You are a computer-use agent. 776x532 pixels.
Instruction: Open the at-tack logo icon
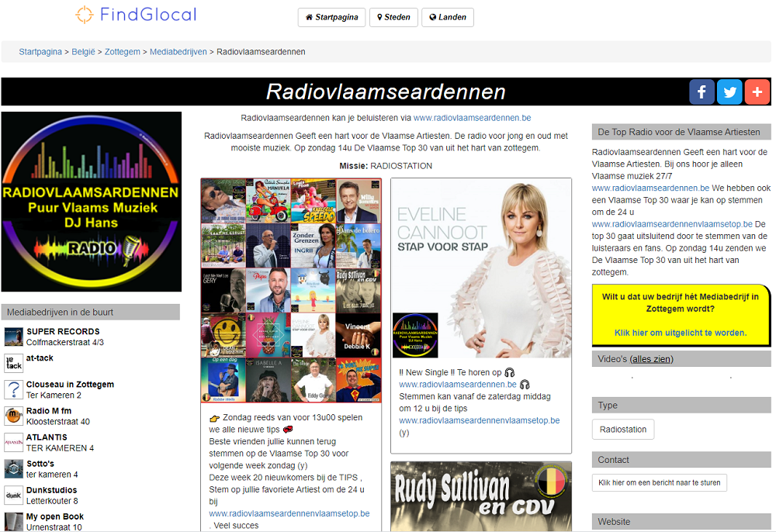coord(14,363)
